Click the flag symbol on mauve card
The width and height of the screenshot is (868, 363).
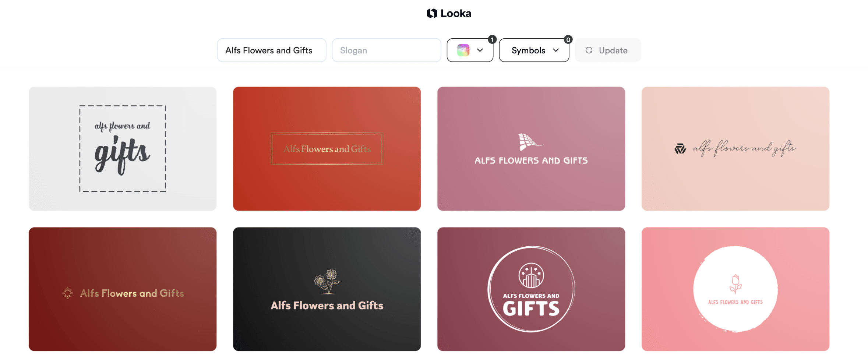(x=530, y=142)
